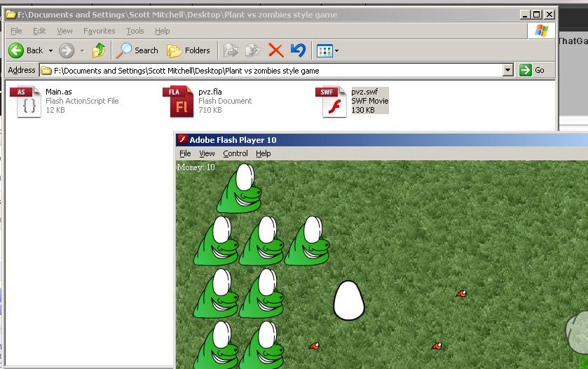Open the Tools menu
The width and height of the screenshot is (588, 369).
tap(135, 31)
